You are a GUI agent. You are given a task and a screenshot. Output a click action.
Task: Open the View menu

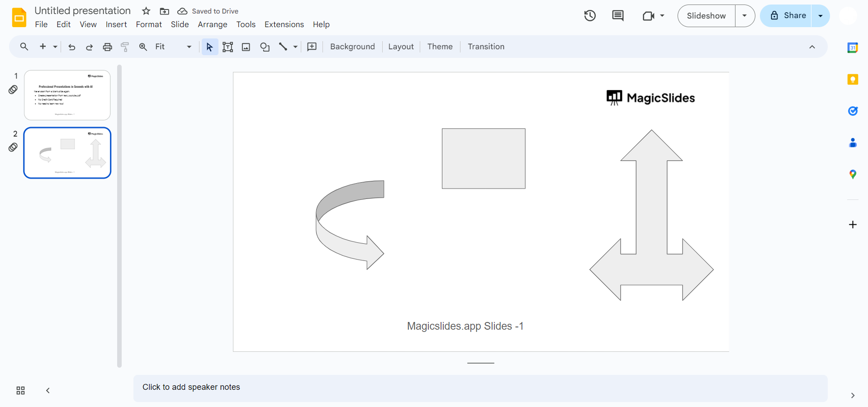pos(88,24)
